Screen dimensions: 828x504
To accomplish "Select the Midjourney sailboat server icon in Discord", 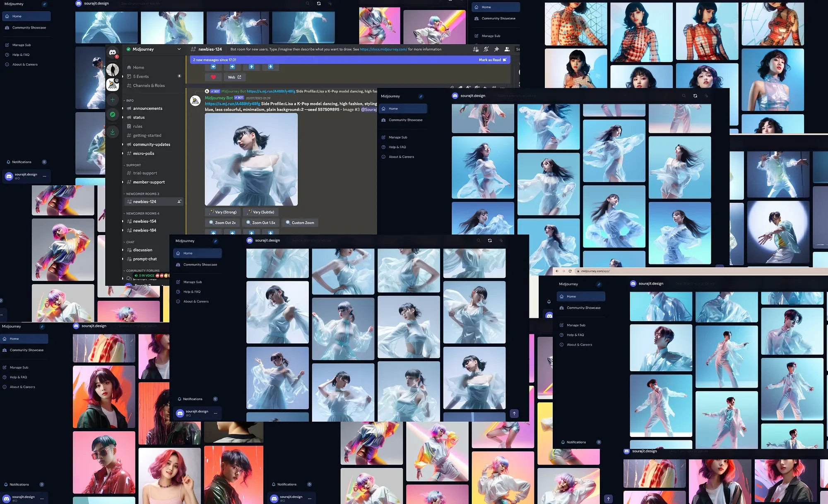I will (112, 84).
